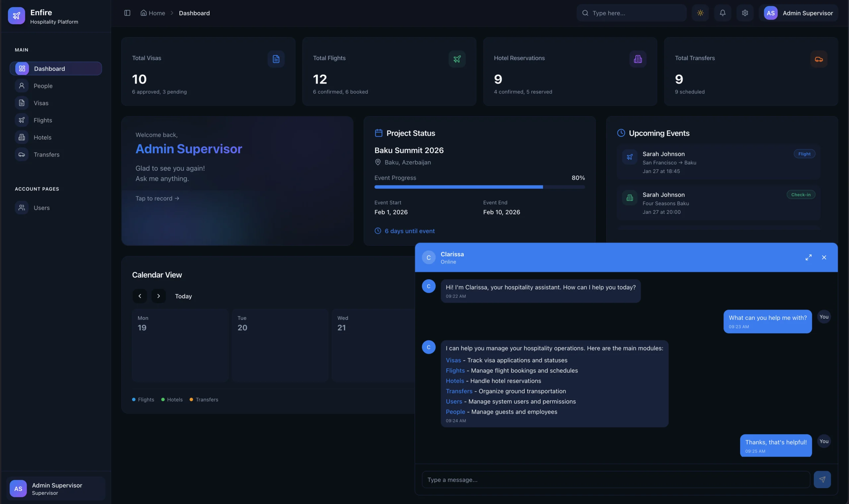849x504 pixels.
Task: Click the Total Transfers car icon
Action: click(x=818, y=59)
